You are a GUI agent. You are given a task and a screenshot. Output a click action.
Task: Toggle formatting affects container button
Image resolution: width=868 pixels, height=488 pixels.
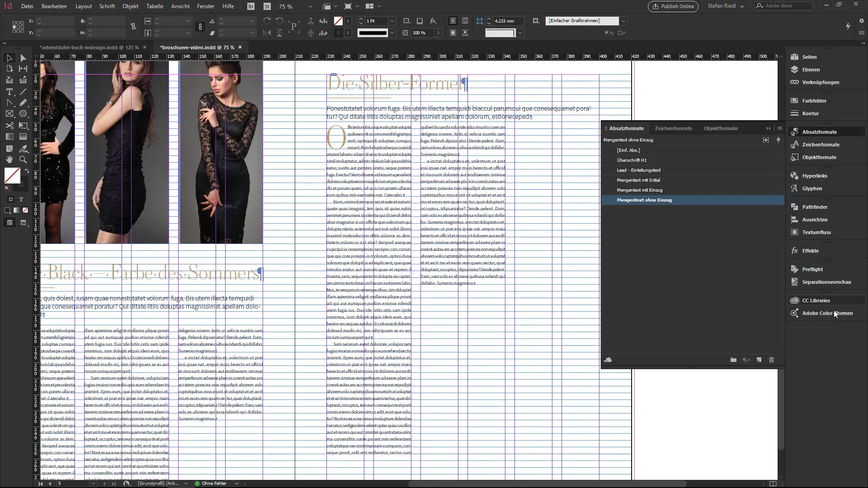11,199
